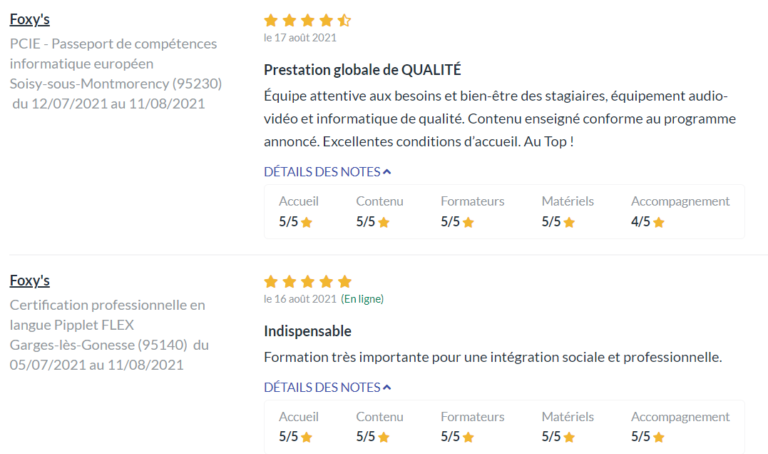
Task: Click the star beside the second review's Contenu 5/5
Action: tap(384, 437)
